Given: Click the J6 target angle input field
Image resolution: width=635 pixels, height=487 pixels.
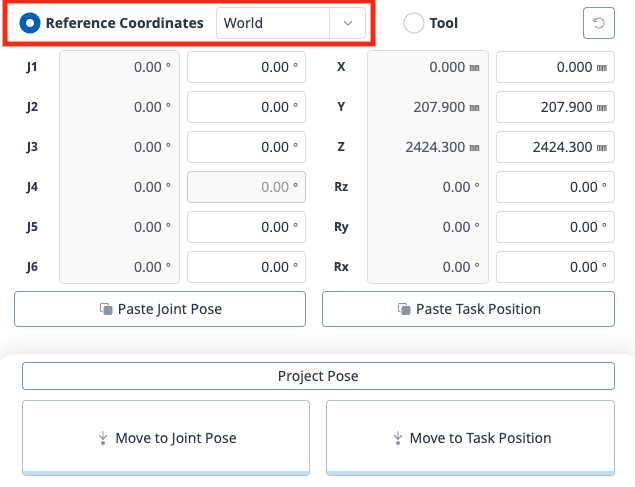Looking at the screenshot, I should click(246, 267).
